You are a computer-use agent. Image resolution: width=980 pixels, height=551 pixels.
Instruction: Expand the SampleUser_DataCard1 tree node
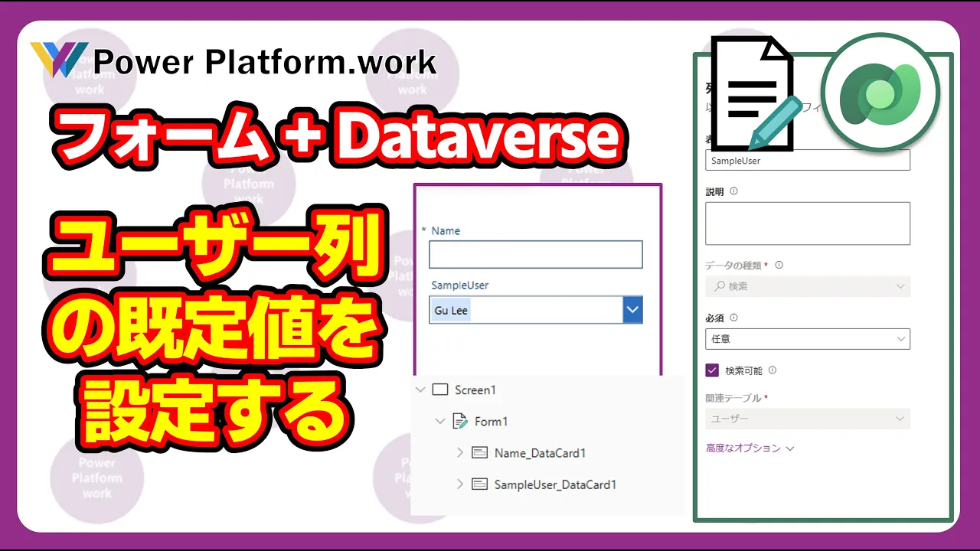pos(459,484)
